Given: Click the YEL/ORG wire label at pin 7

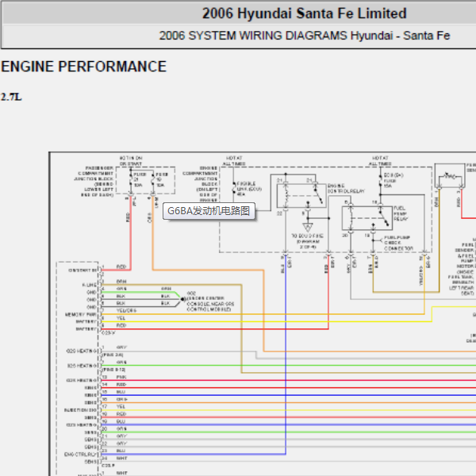Looking at the screenshot, I should [126, 310].
